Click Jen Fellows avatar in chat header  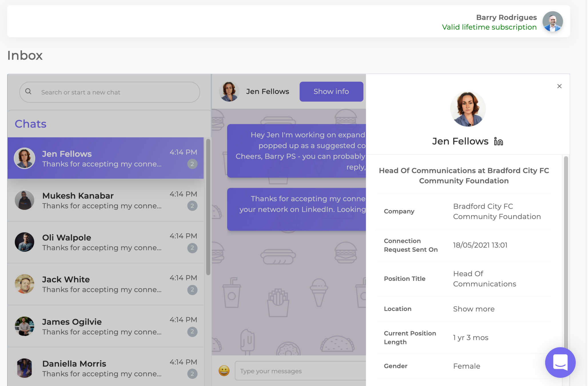pos(229,91)
